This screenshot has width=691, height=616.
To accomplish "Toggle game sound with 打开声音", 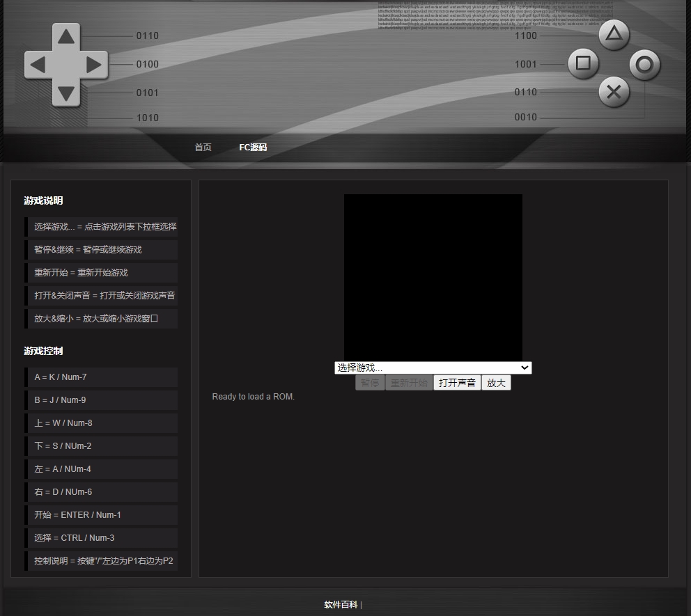I will (457, 383).
